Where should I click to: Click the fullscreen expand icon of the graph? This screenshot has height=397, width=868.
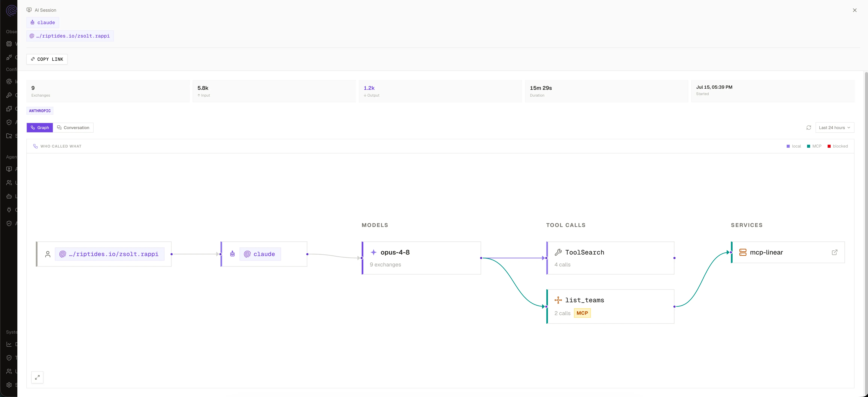(37, 377)
